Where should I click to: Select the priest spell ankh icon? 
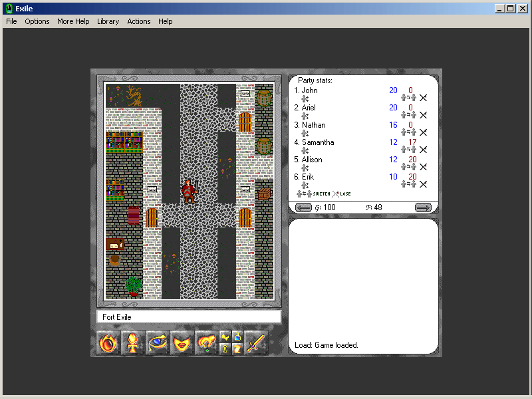click(x=132, y=343)
